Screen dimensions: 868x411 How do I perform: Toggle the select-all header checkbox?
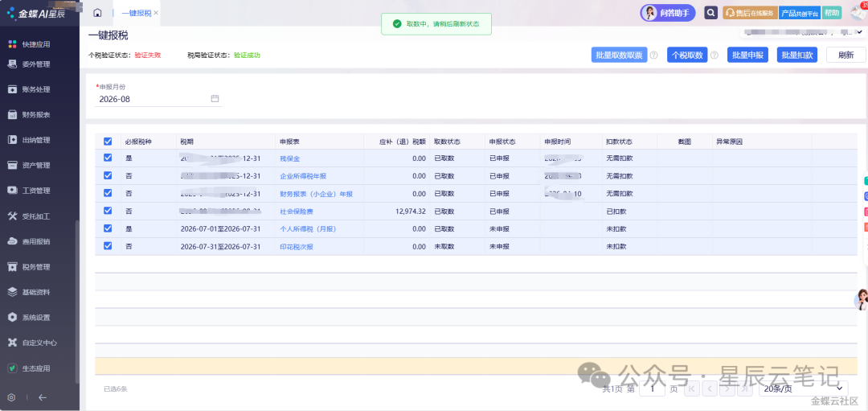point(108,142)
